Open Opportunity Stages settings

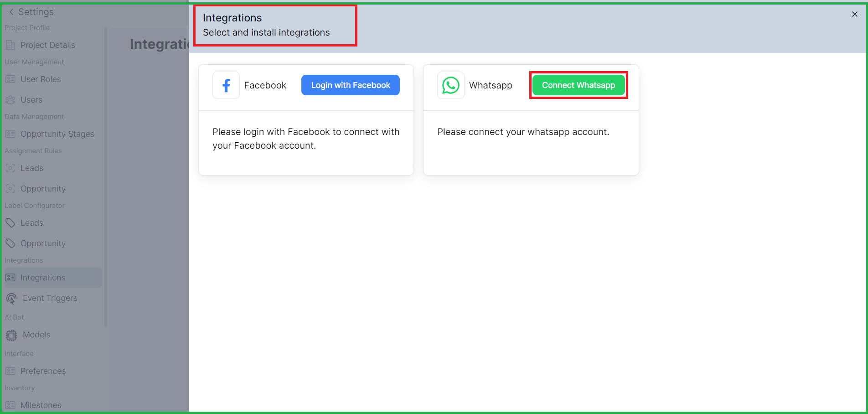tap(57, 134)
